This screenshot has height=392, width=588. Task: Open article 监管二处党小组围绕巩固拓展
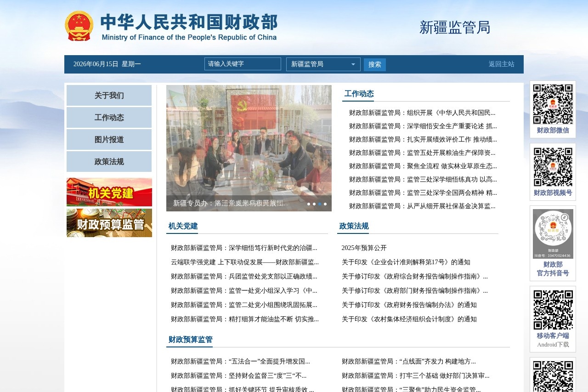click(x=244, y=305)
